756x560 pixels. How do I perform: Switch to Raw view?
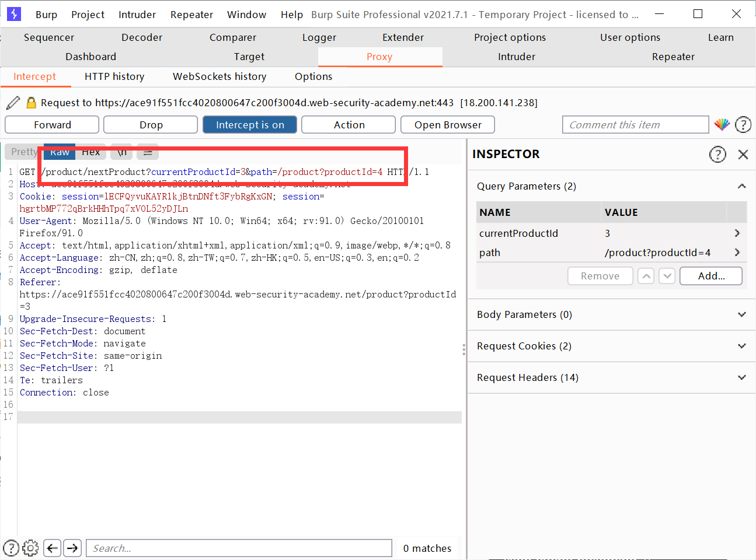point(60,152)
